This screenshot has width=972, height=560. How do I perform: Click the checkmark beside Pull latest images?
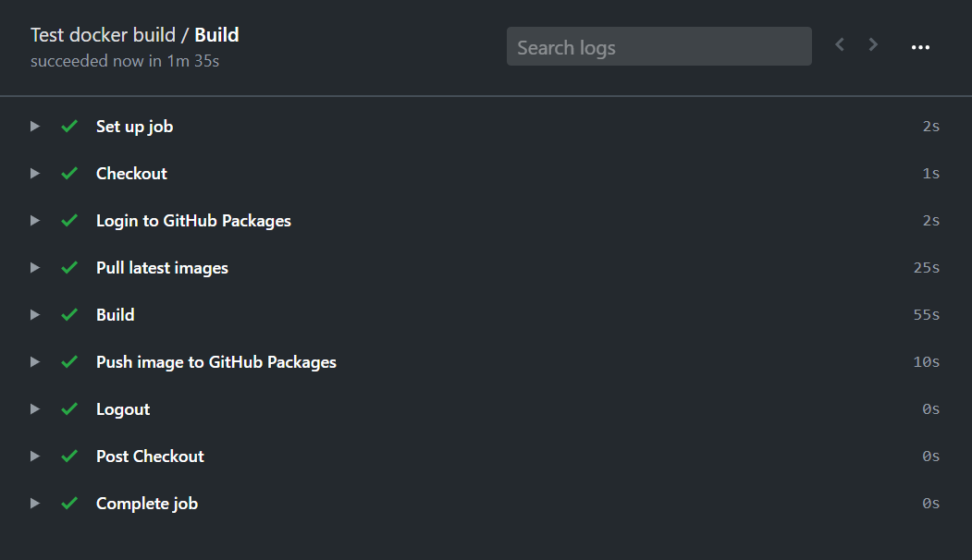(69, 267)
